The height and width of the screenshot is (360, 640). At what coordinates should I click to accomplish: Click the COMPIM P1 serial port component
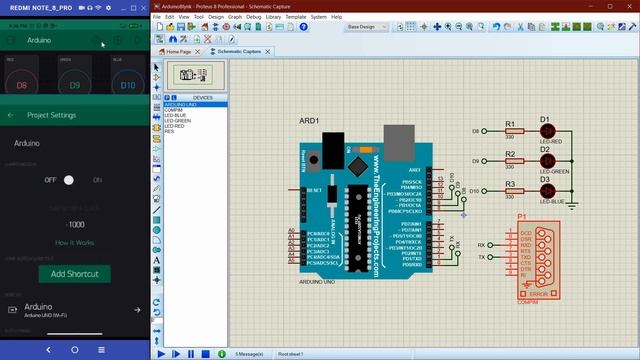coord(538,260)
